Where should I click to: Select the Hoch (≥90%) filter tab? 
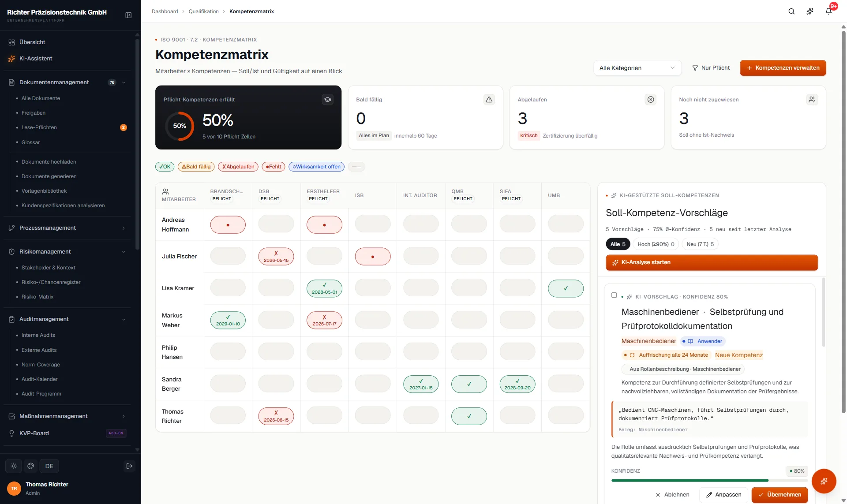[656, 244]
